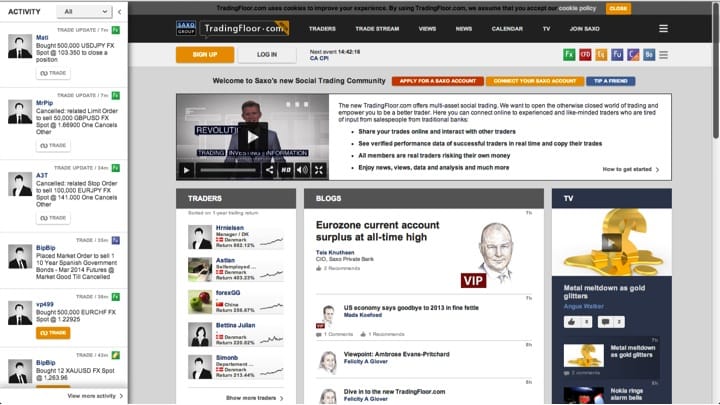Click the thumbs-up icon under the Metal meltdown video
The height and width of the screenshot is (405, 720).
pos(573,321)
